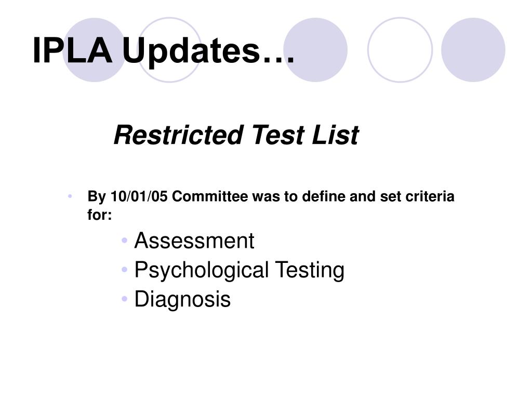Viewport: 532px width, 399px height.
Task: Click the bullet before Assessment
Action: (x=124, y=241)
